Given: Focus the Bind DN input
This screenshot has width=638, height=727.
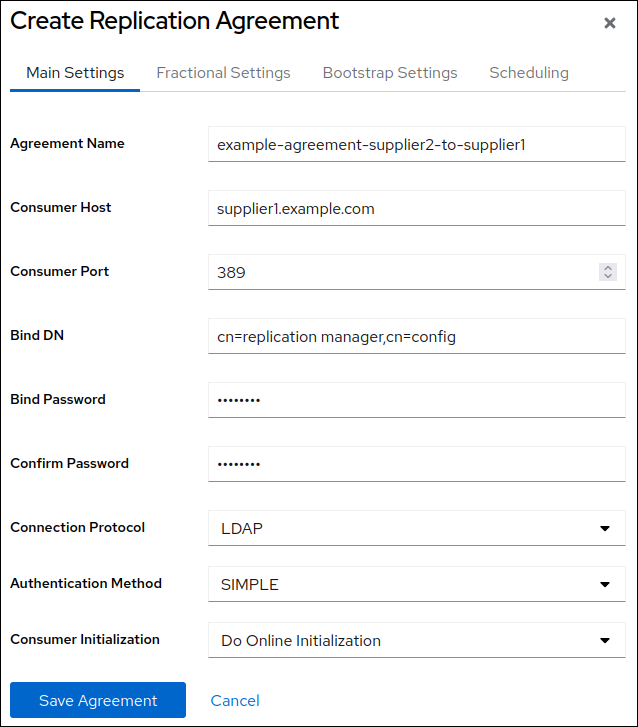Looking at the screenshot, I should [416, 336].
